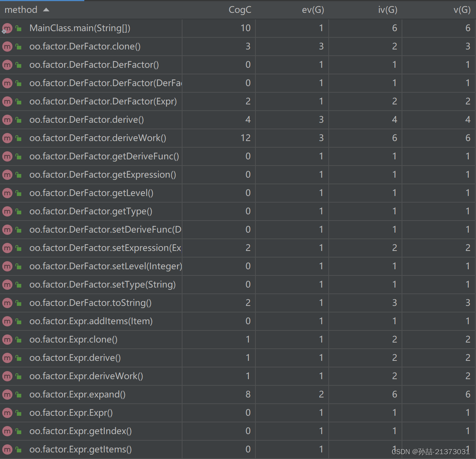Image resolution: width=476 pixels, height=459 pixels.
Task: Select the oo.factor.DerFactor.getLevel() row
Action: [x=238, y=193]
